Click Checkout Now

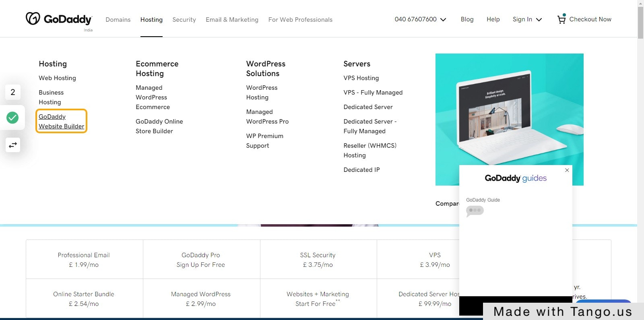[x=590, y=19]
